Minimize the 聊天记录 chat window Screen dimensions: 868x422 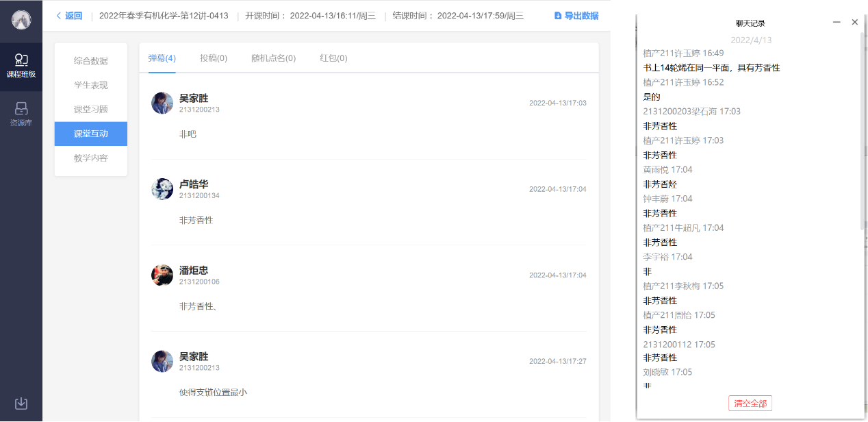[x=837, y=23]
